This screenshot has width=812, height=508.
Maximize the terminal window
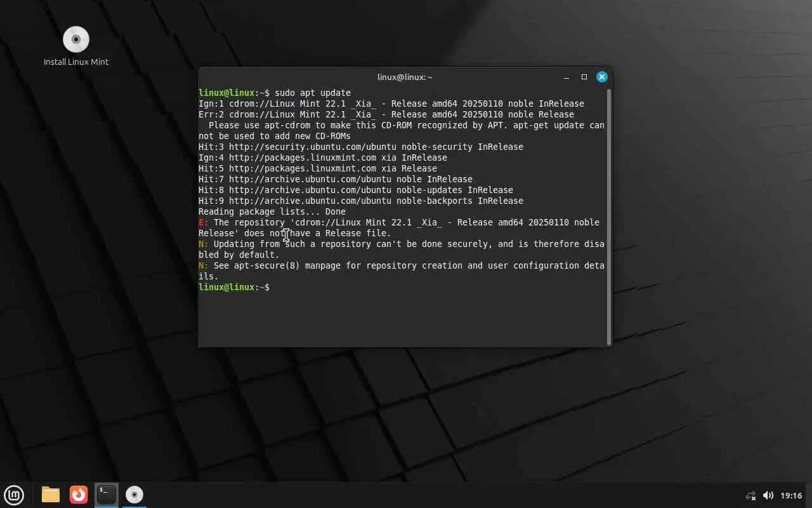click(584, 77)
